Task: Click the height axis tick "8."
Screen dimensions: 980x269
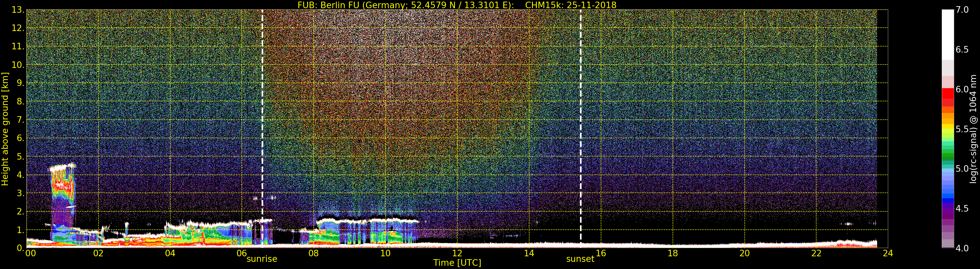Action: [21, 101]
